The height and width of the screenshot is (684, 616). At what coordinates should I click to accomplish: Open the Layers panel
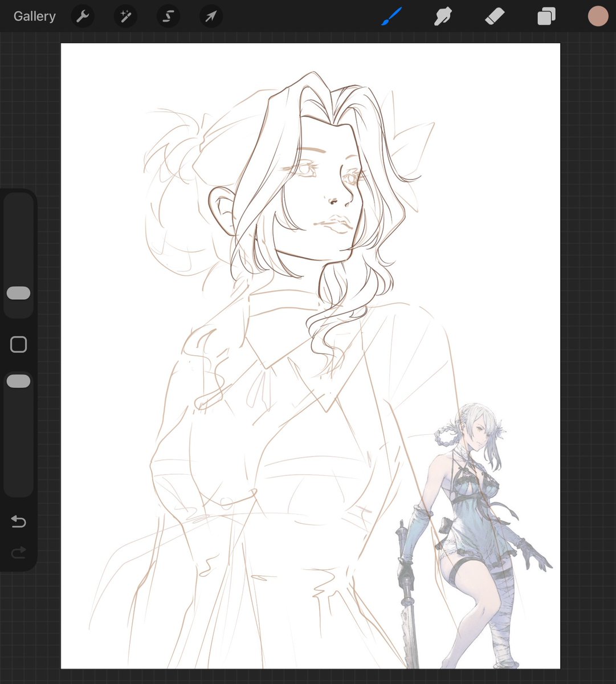[546, 17]
